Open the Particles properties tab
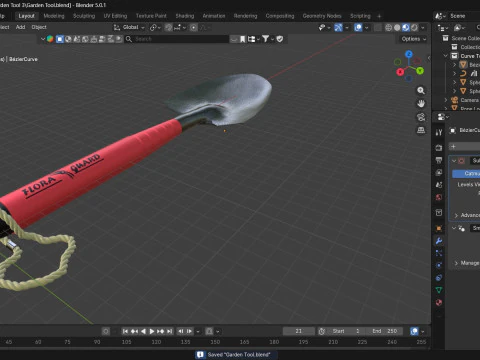480x360 pixels. pos(439,253)
